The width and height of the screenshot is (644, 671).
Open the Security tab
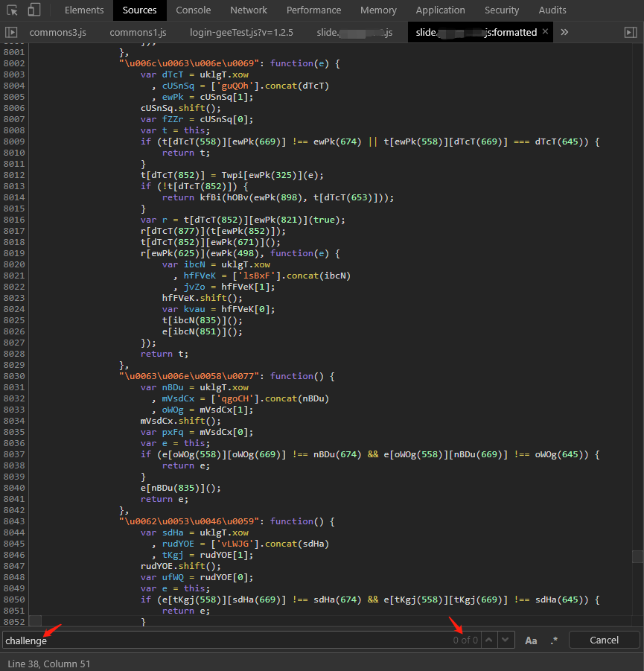tap(502, 10)
